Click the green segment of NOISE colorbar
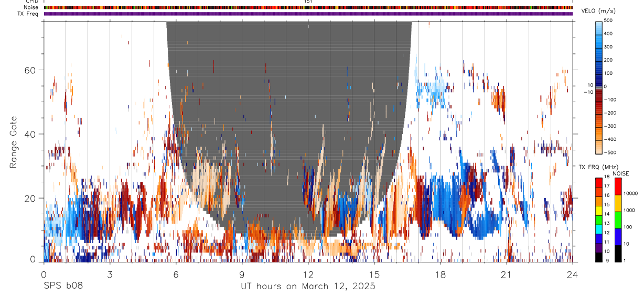 click(x=618, y=220)
